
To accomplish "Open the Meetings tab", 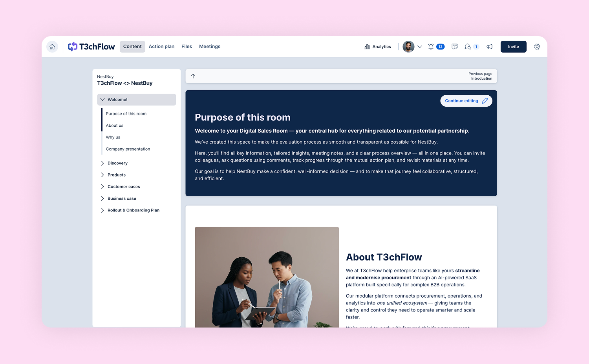I will pos(210,47).
